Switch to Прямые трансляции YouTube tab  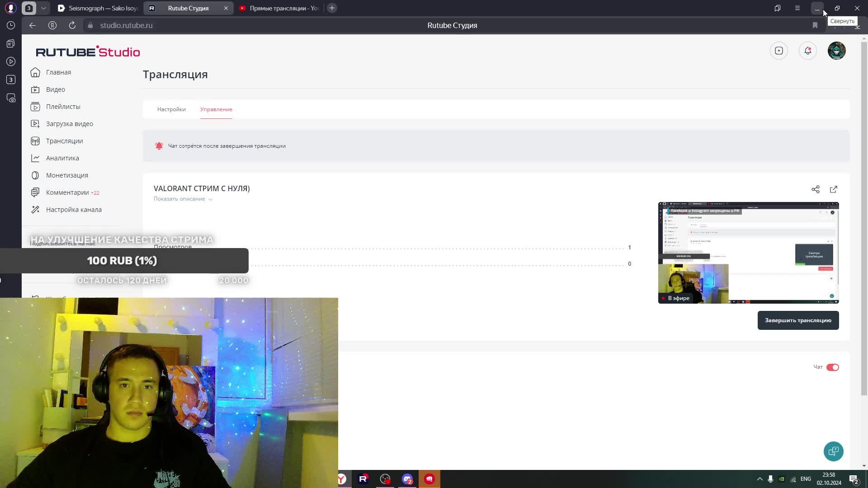(x=279, y=8)
